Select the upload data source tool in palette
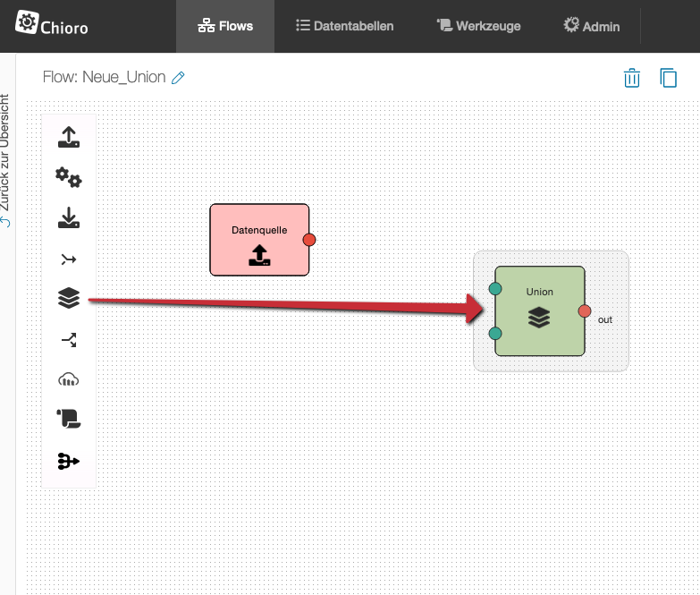This screenshot has height=595, width=700. click(69, 138)
